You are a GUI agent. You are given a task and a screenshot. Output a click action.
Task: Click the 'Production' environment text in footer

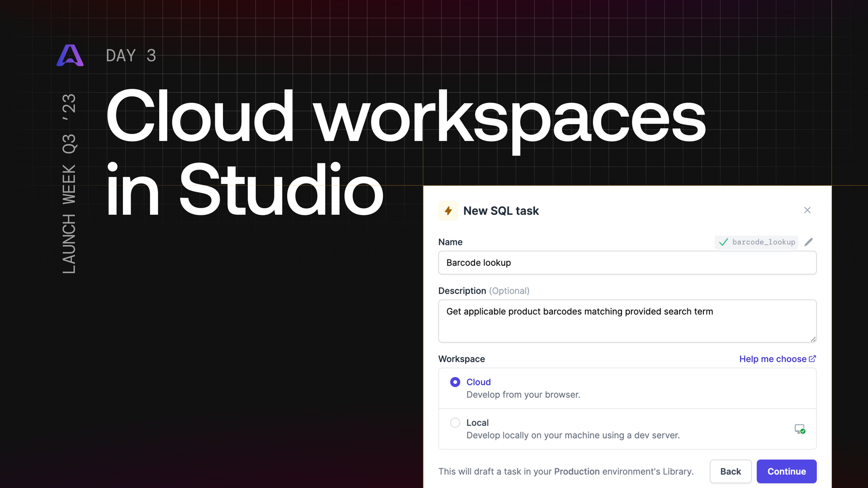point(577,472)
